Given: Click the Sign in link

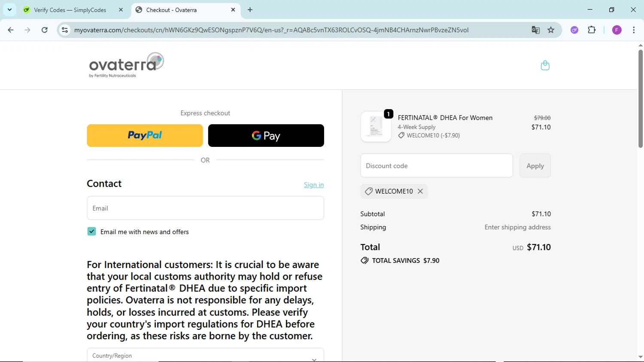Looking at the screenshot, I should pos(314,185).
